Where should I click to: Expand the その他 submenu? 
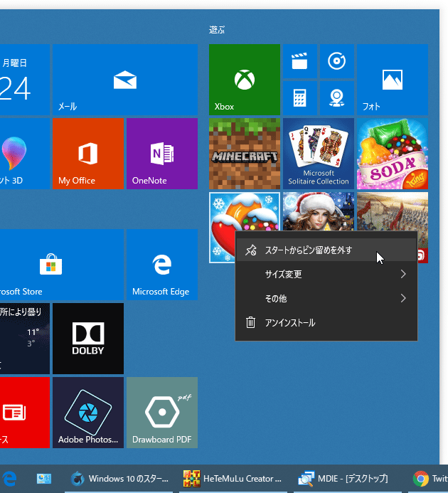pyautogui.click(x=326, y=298)
